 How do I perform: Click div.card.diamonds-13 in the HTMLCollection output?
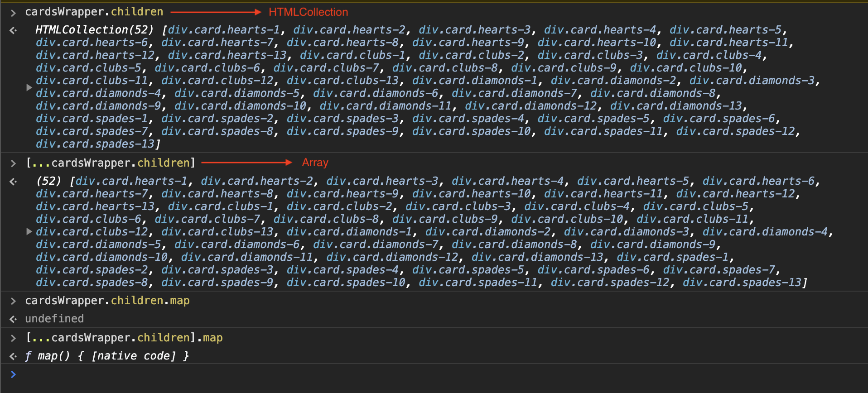(x=676, y=106)
